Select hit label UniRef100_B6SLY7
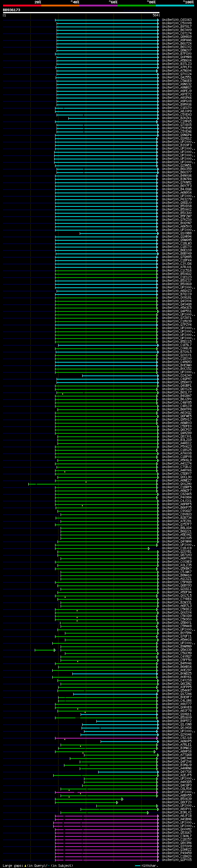Image resolution: width=197 pixels, height=868 pixels. (x=177, y=392)
